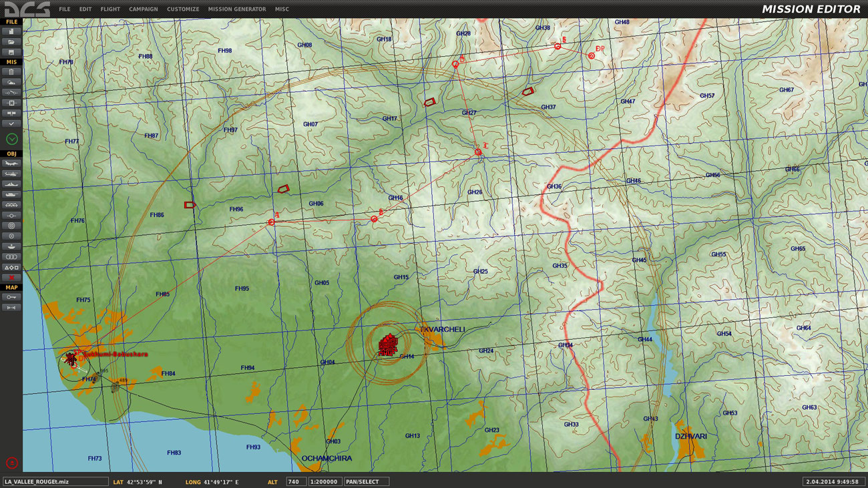
Task: Save the mission using the floppy disk icon
Action: (11, 52)
